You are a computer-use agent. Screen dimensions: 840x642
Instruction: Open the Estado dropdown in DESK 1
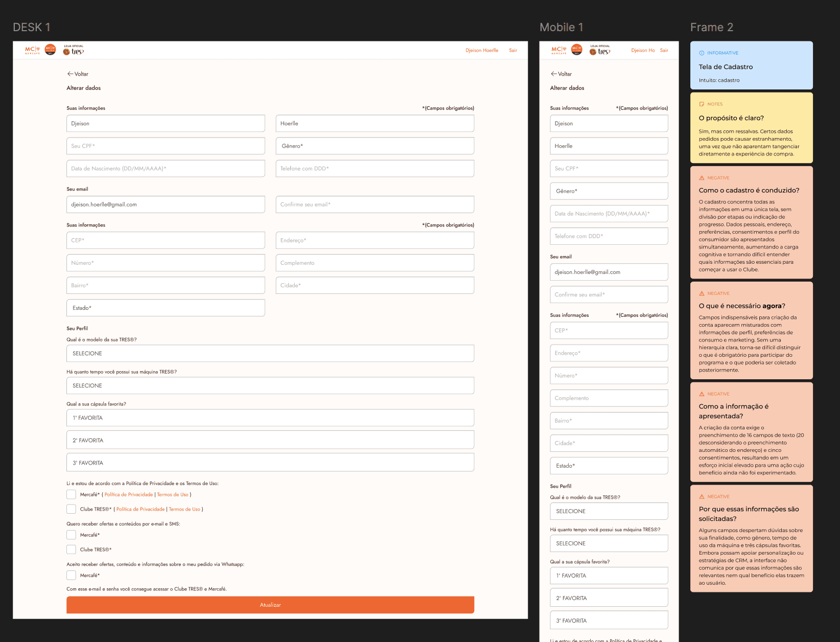click(166, 308)
